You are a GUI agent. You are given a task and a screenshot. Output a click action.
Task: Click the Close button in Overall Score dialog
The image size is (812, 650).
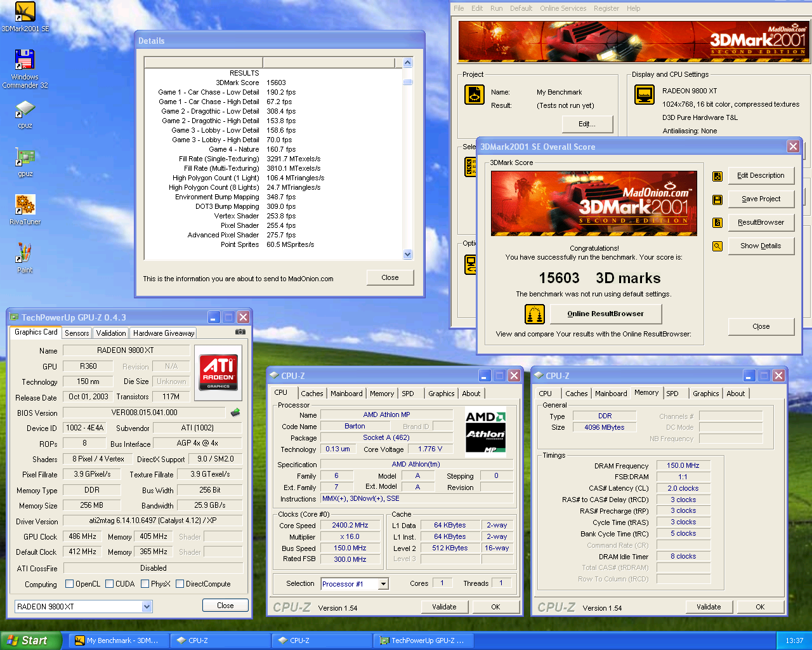(x=761, y=326)
